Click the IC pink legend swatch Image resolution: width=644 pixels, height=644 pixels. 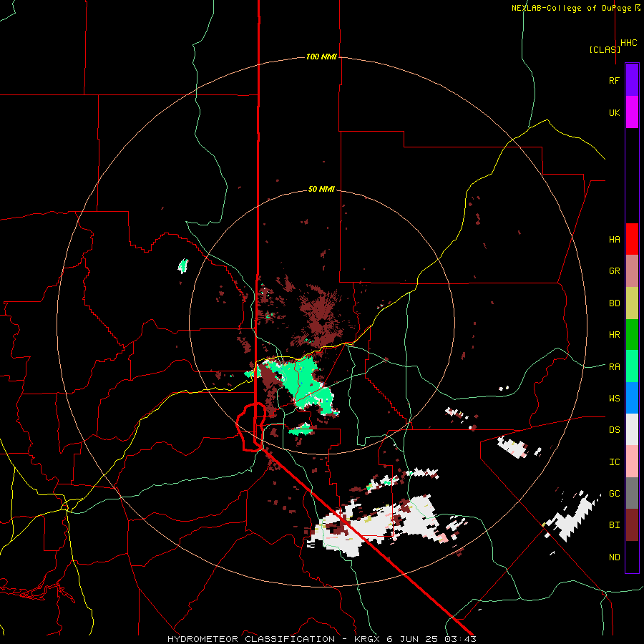pos(632,462)
